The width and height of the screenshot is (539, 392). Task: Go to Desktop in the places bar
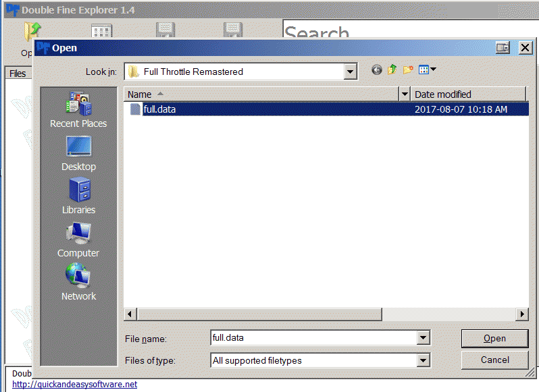point(78,153)
